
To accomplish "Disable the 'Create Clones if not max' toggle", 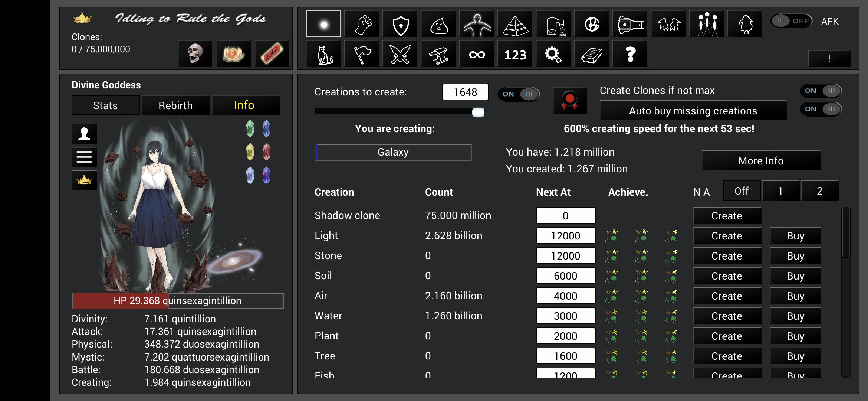I will coord(821,90).
